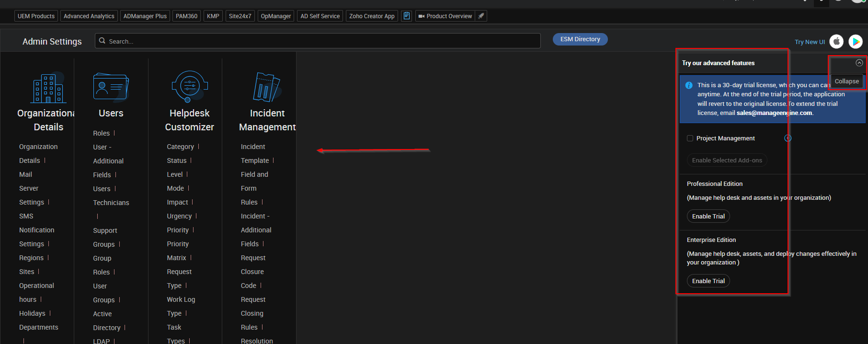Open the ADManager Plus bookmark
This screenshot has width=868, height=344.
pos(145,16)
